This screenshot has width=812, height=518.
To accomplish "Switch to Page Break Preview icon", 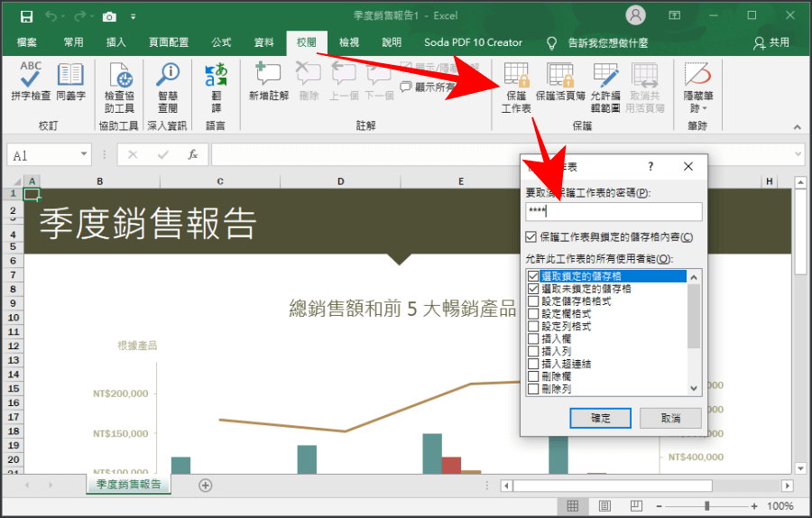I will click(636, 506).
